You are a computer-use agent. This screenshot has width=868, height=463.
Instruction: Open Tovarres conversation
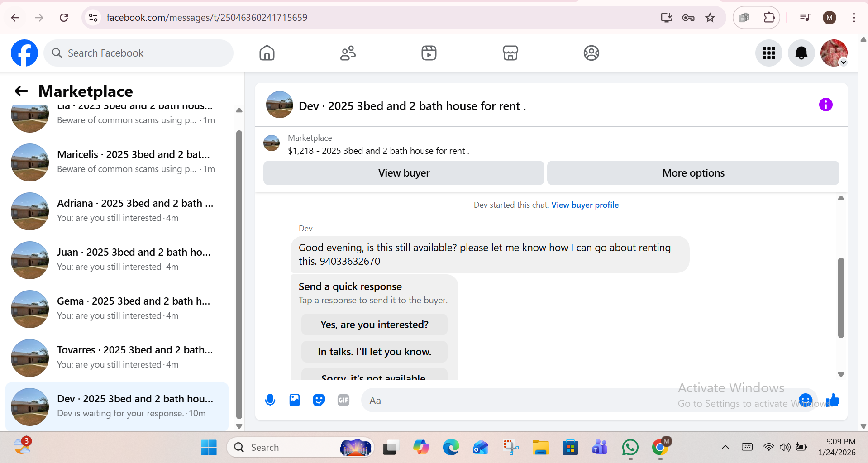point(118,358)
